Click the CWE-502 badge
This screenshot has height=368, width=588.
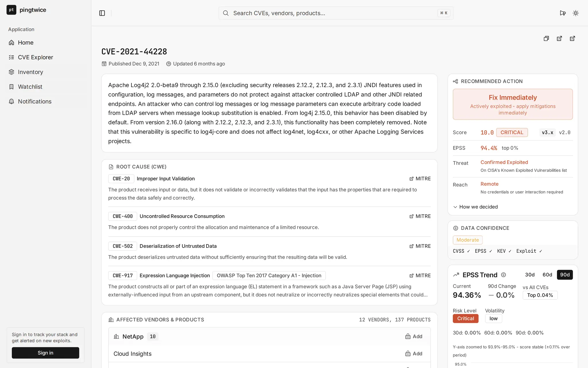[x=123, y=246]
